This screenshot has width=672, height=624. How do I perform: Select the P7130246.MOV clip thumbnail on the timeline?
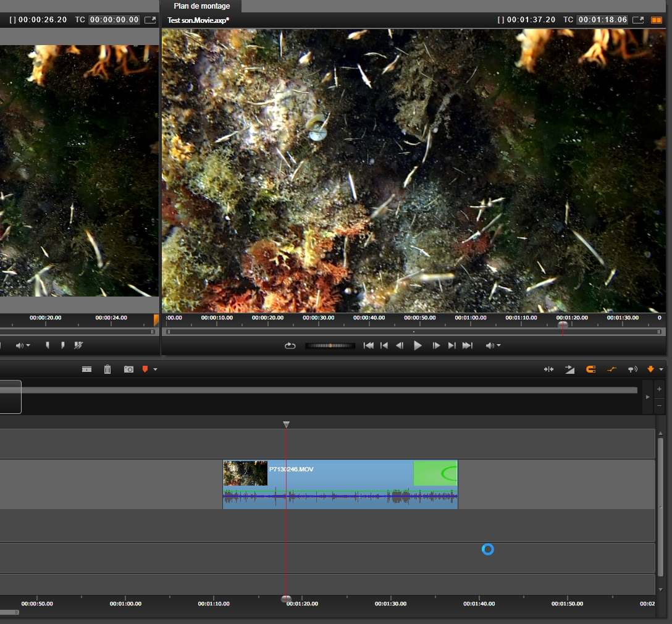245,473
